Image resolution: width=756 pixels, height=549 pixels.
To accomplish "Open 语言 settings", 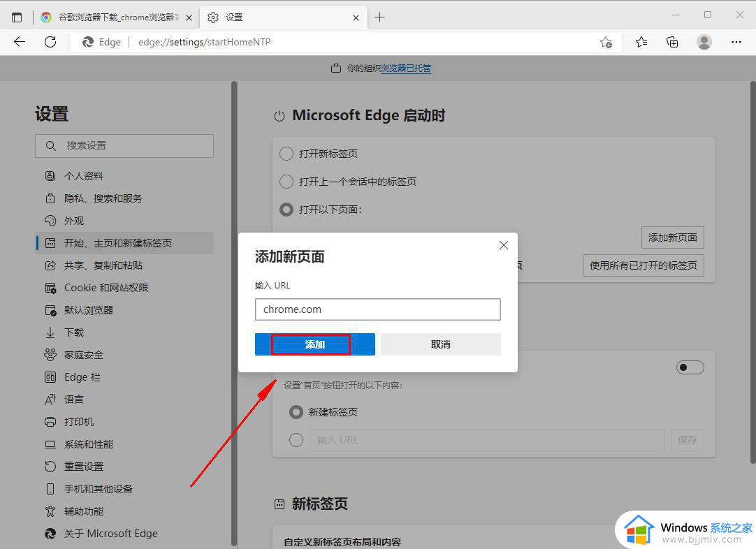I will point(124,399).
